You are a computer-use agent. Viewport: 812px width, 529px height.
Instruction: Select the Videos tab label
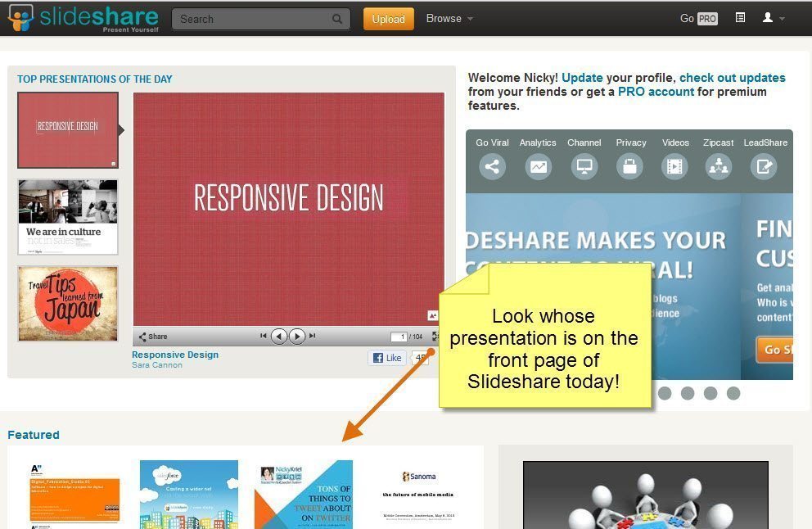675,142
